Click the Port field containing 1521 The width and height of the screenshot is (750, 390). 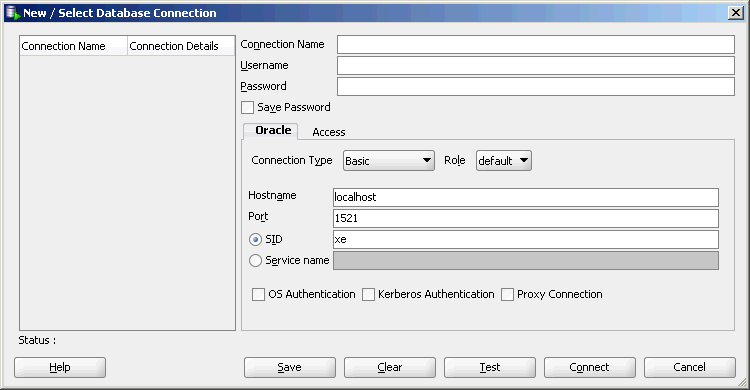(526, 218)
